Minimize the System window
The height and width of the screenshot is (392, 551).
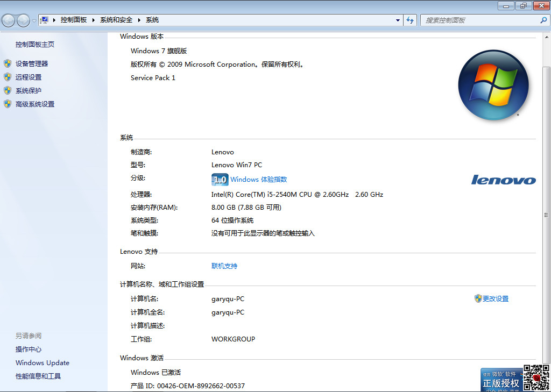click(506, 5)
